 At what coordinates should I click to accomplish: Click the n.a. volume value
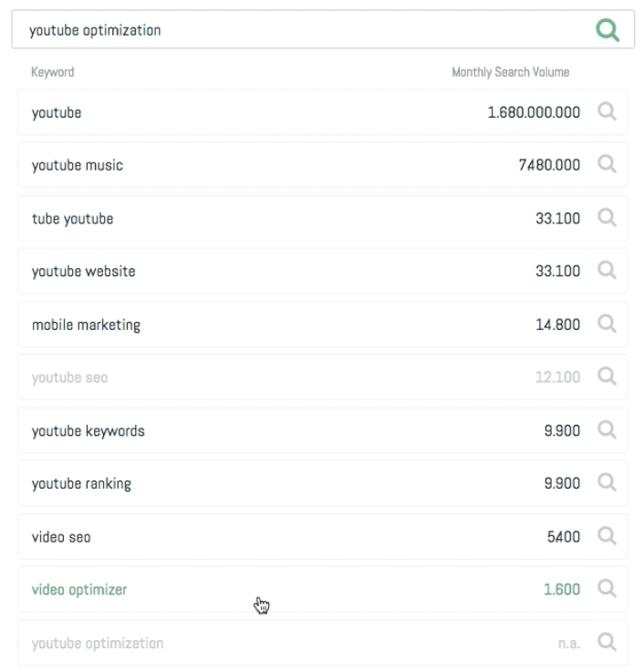pos(569,644)
